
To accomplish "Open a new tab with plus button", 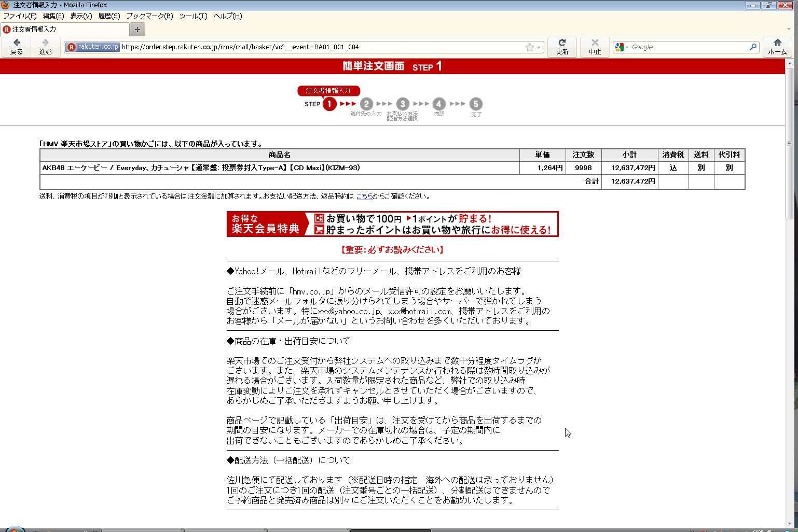I will pos(137,30).
